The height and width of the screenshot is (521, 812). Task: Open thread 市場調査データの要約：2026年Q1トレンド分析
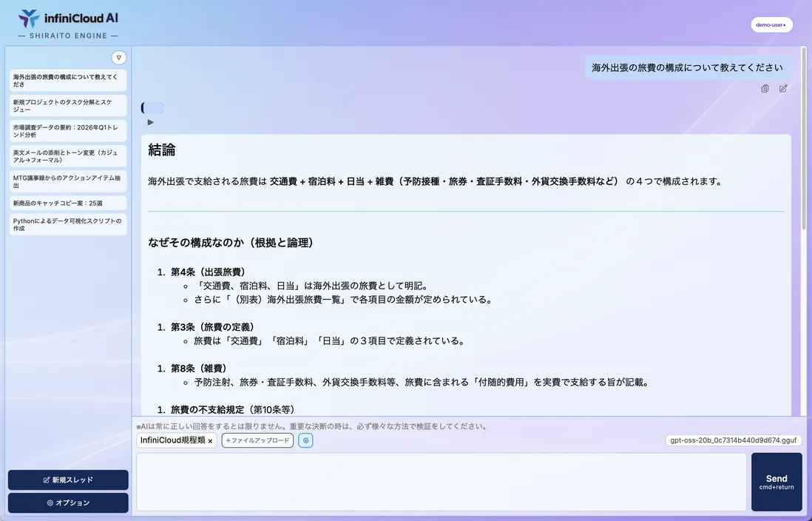click(68, 131)
